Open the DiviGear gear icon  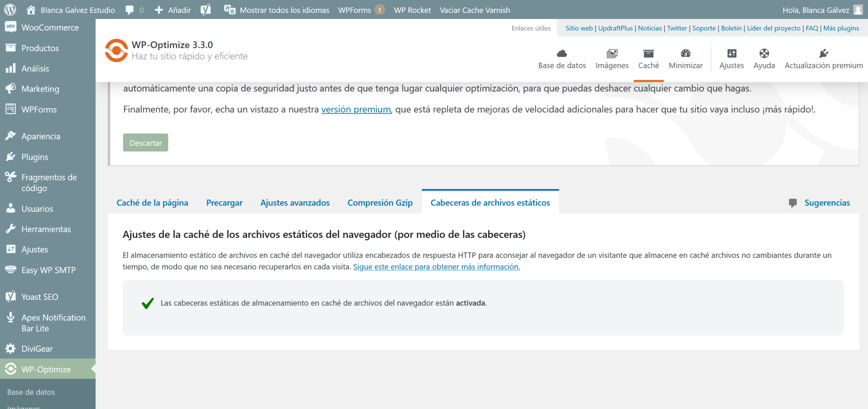click(x=11, y=348)
